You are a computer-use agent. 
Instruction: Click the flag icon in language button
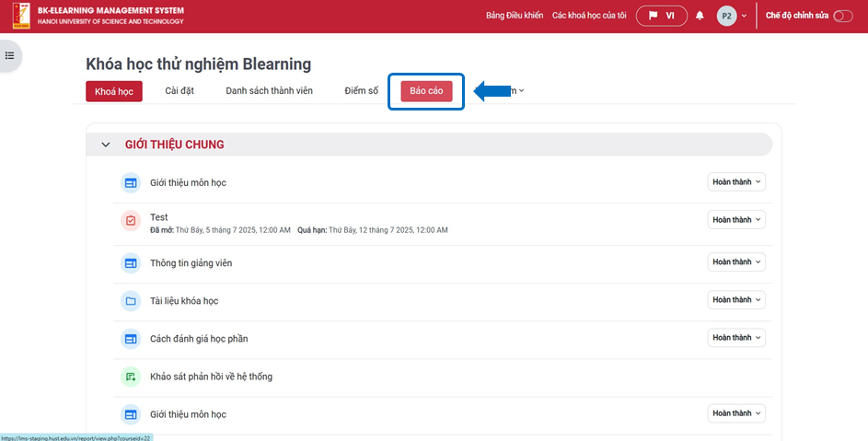654,16
